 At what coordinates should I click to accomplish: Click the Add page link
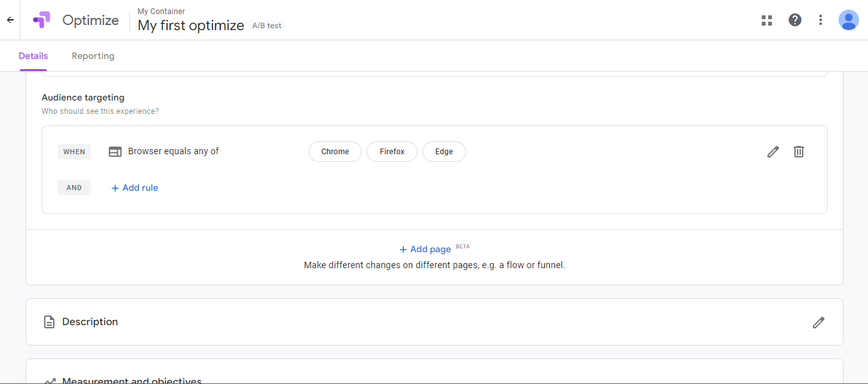click(425, 249)
